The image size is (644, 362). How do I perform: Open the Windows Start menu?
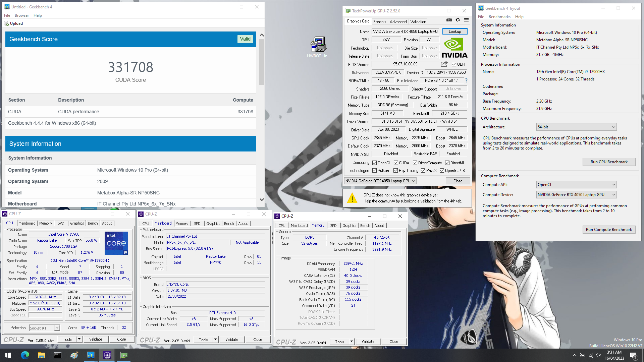(x=8, y=355)
